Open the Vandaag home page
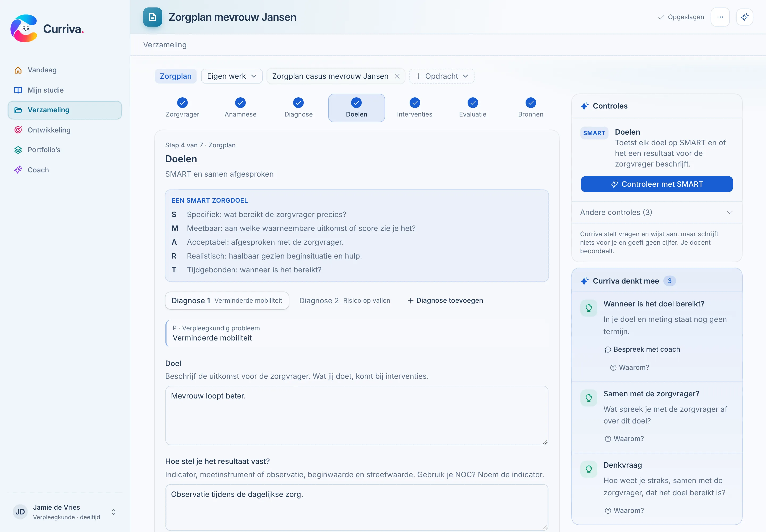 pyautogui.click(x=65, y=70)
